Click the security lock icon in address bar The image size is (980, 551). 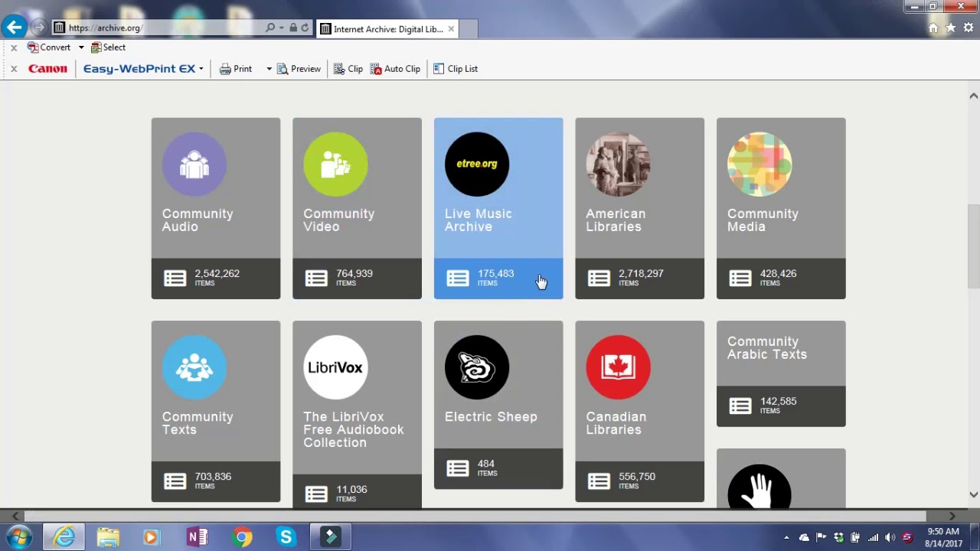pos(293,28)
